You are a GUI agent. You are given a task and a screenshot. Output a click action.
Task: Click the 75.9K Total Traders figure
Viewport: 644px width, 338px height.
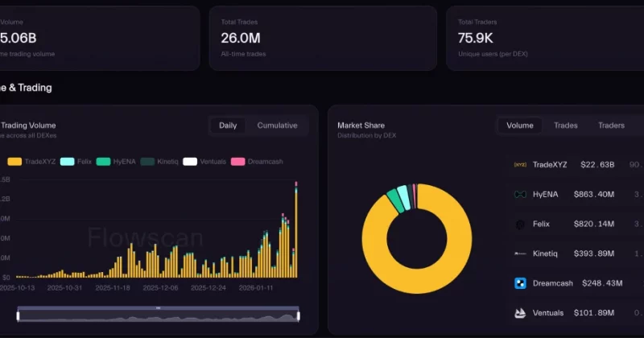click(x=475, y=38)
